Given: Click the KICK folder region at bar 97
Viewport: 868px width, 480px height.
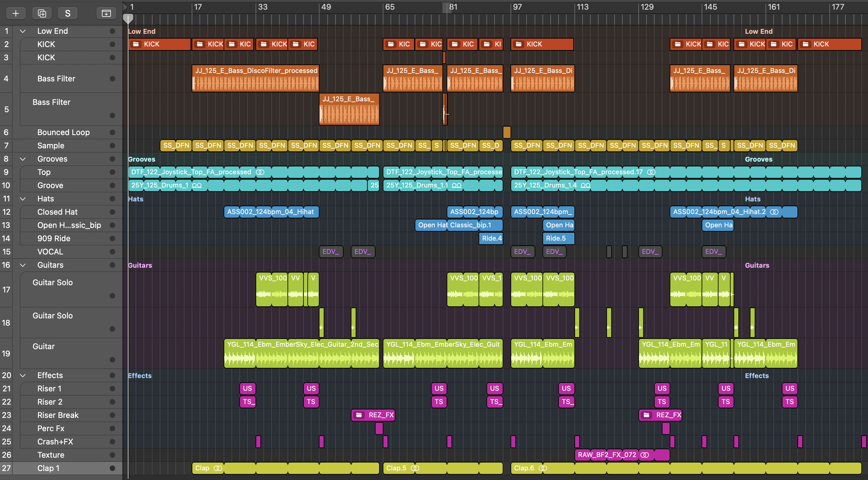Looking at the screenshot, I should pyautogui.click(x=542, y=44).
